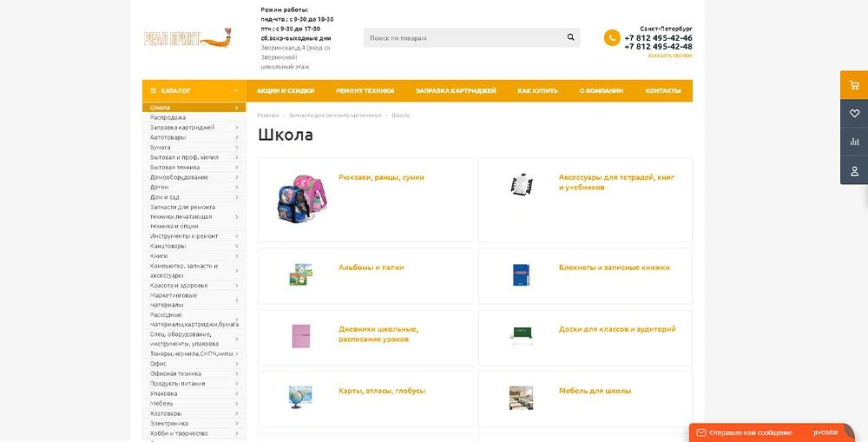The height and width of the screenshot is (442, 868).
Task: Go to the Контакты page
Action: pyautogui.click(x=663, y=91)
